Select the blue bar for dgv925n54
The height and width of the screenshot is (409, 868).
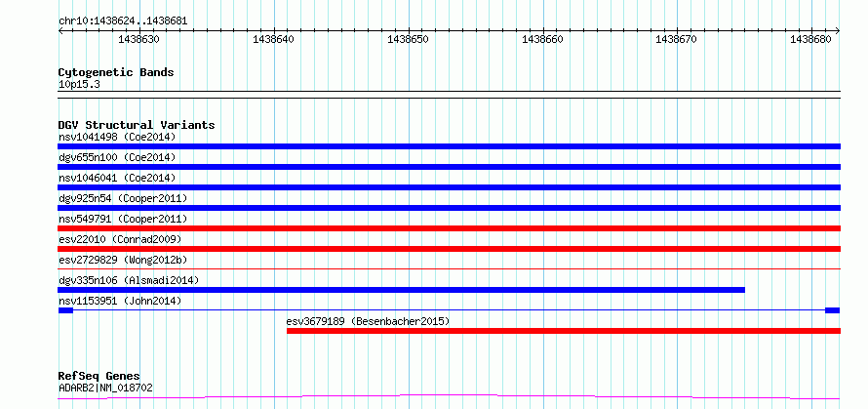click(449, 208)
